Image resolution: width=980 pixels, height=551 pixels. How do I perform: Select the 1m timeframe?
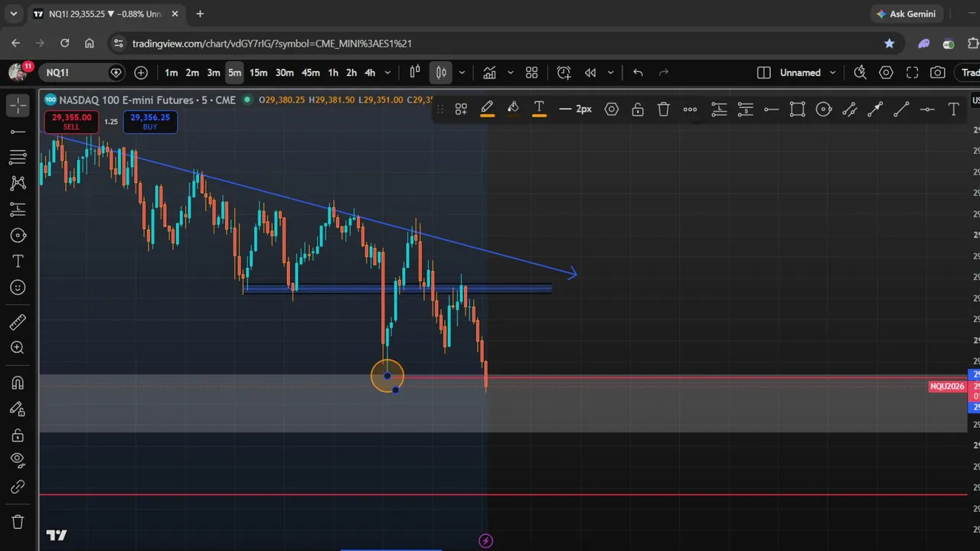click(x=171, y=73)
